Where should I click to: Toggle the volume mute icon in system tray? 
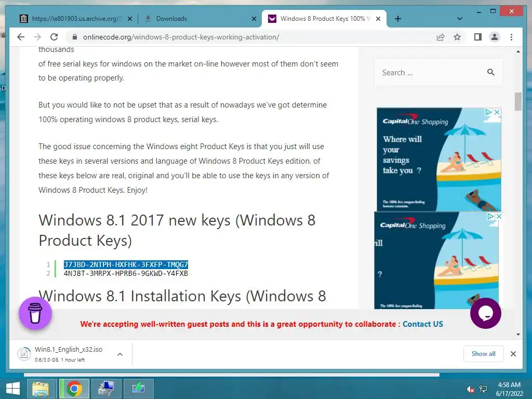point(470,389)
